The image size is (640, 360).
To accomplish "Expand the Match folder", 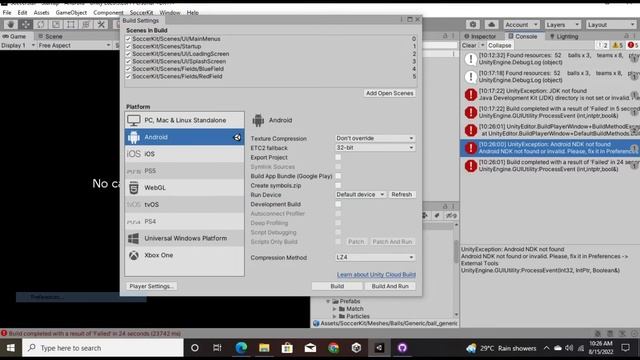I will 335,309.
